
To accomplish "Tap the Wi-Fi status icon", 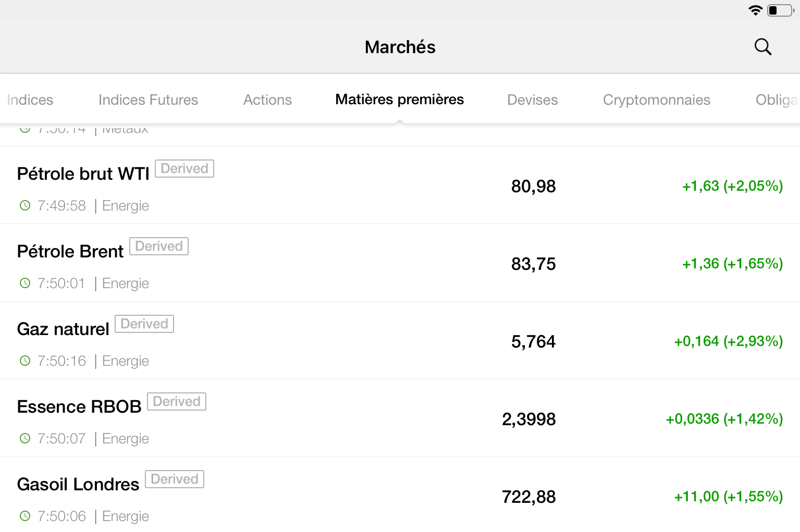I will 755,10.
